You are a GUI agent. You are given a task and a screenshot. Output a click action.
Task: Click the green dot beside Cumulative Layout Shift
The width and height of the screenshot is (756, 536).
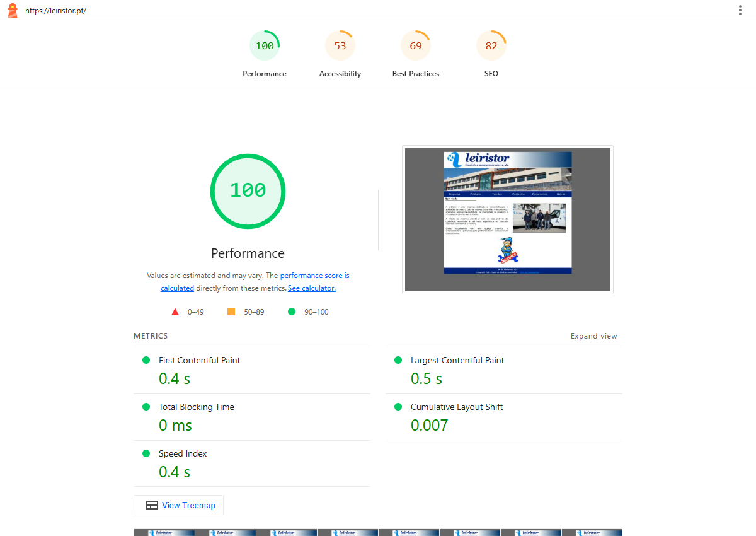coord(398,407)
